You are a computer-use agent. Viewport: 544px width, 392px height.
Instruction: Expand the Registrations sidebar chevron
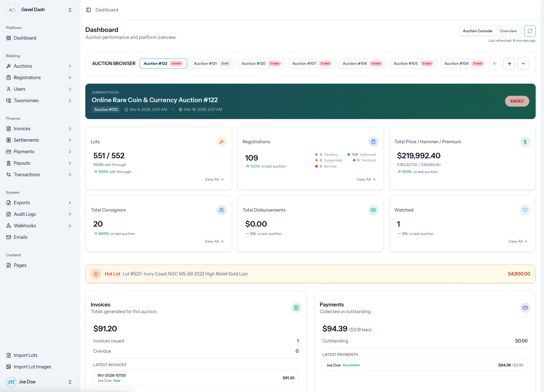pos(70,78)
